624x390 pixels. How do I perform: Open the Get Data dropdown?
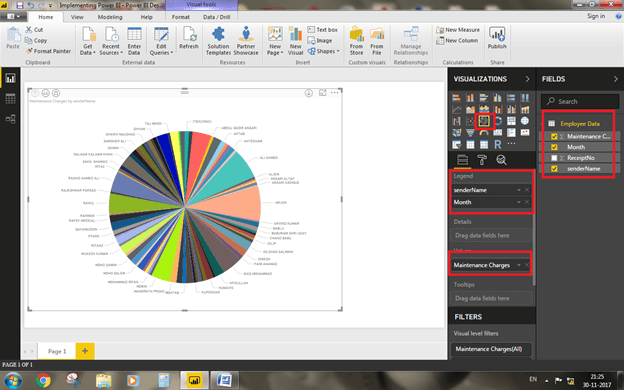(88, 41)
